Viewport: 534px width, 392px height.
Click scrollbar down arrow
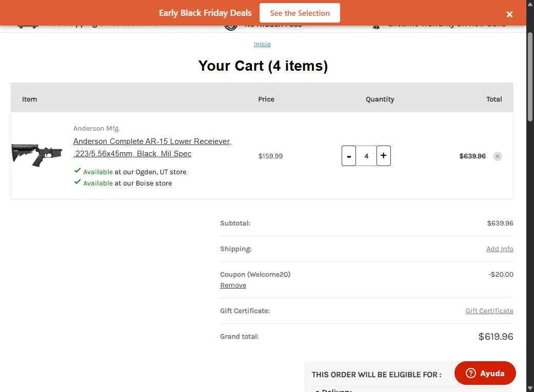530,388
